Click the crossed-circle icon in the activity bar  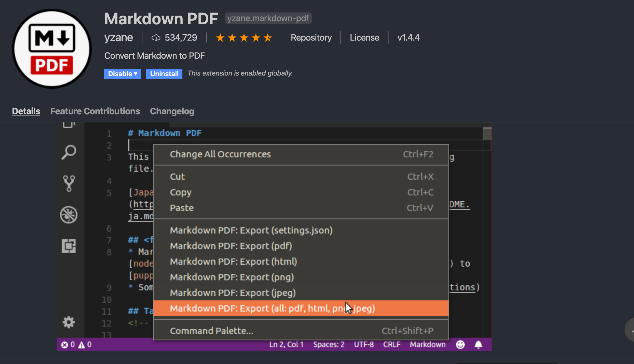tap(69, 214)
